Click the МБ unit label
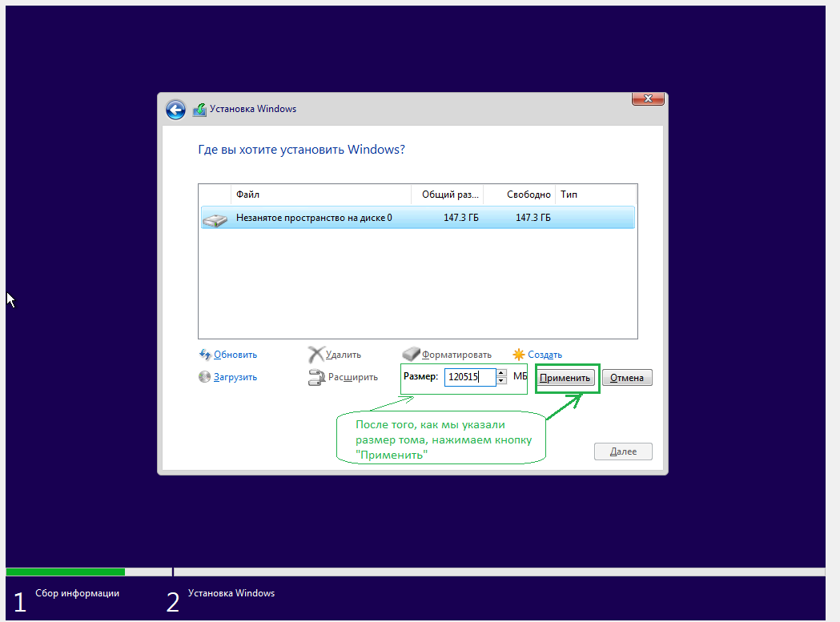840x622 pixels. point(520,376)
